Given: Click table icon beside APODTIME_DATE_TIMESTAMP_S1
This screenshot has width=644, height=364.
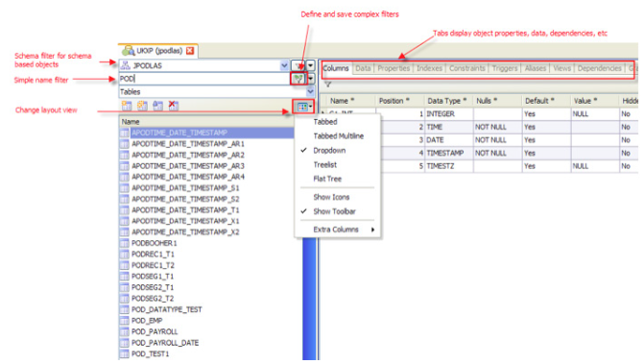Looking at the screenshot, I should click(124, 188).
